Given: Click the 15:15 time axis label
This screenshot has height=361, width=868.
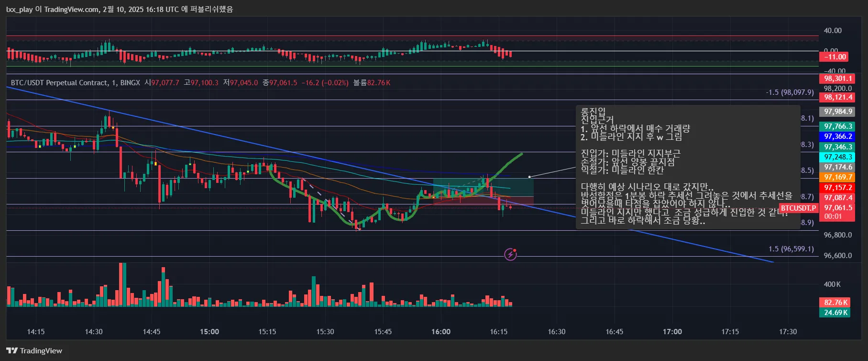Looking at the screenshot, I should (x=267, y=332).
